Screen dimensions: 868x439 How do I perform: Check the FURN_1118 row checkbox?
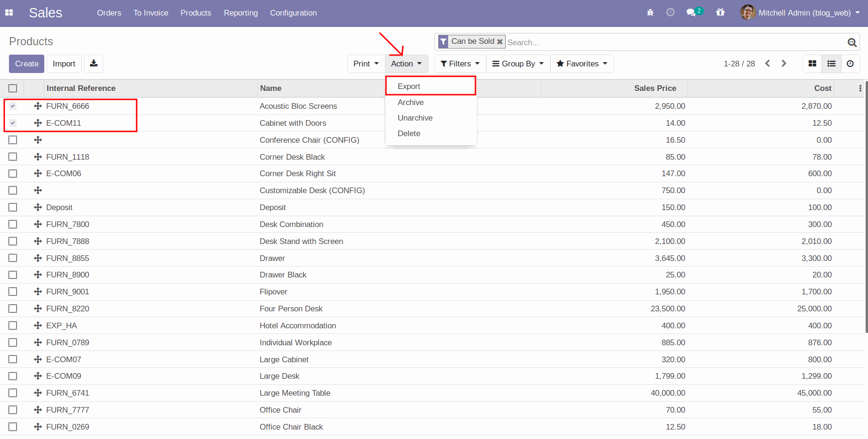click(x=13, y=157)
